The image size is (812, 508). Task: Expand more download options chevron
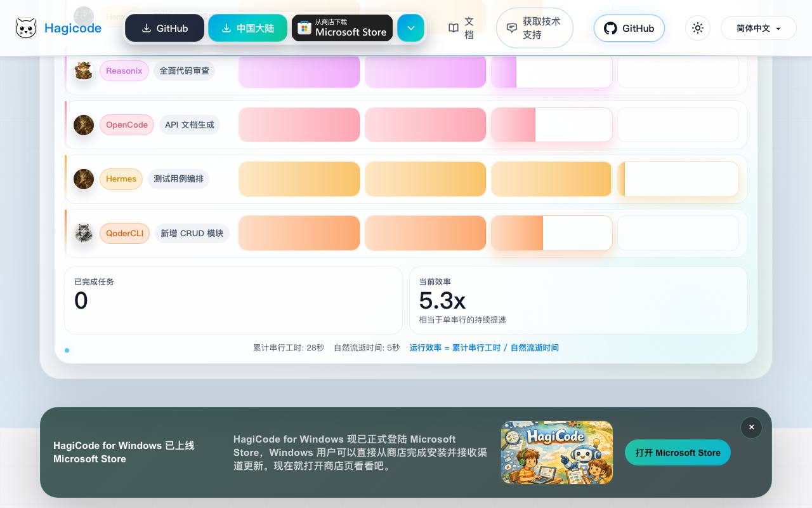coord(410,28)
